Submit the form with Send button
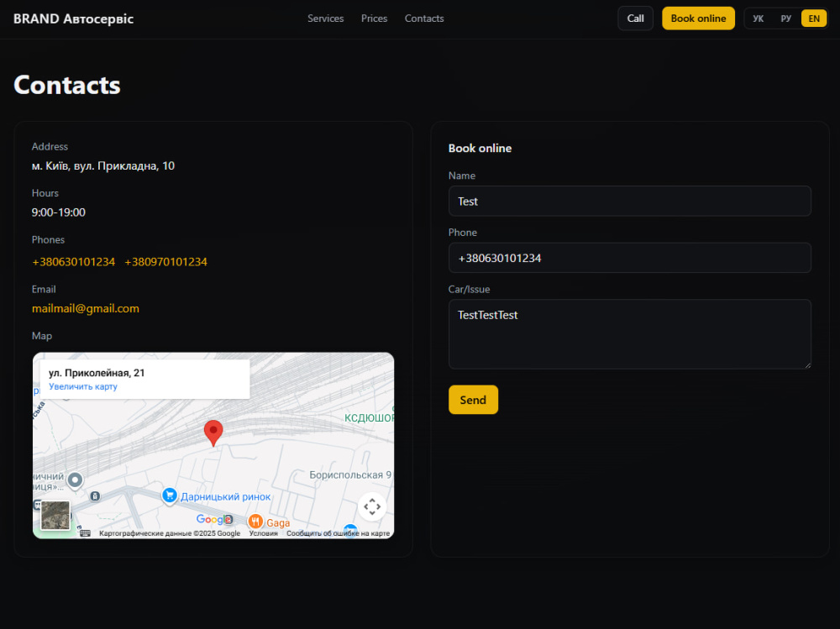The image size is (840, 629). (x=473, y=400)
